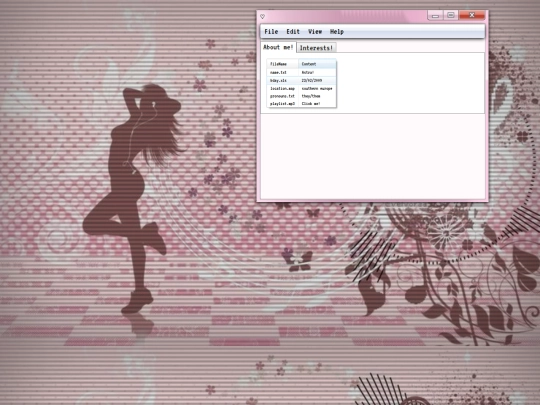
Task: Switch to the About me! tab
Action: pyautogui.click(x=278, y=47)
